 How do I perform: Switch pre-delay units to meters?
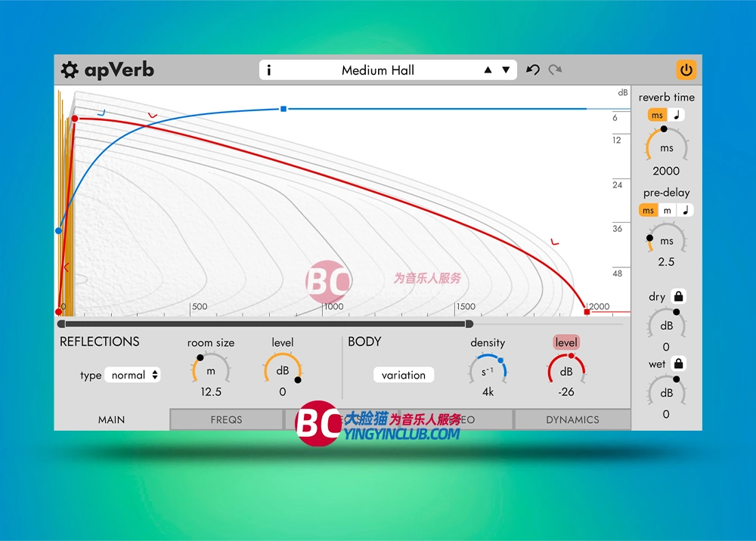(x=667, y=210)
